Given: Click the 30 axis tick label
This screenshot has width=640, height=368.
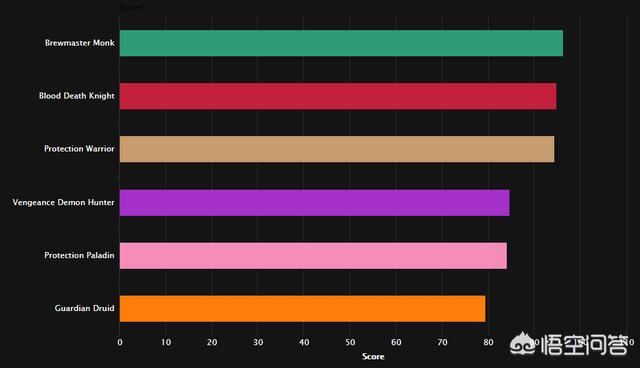Looking at the screenshot, I should (258, 342).
